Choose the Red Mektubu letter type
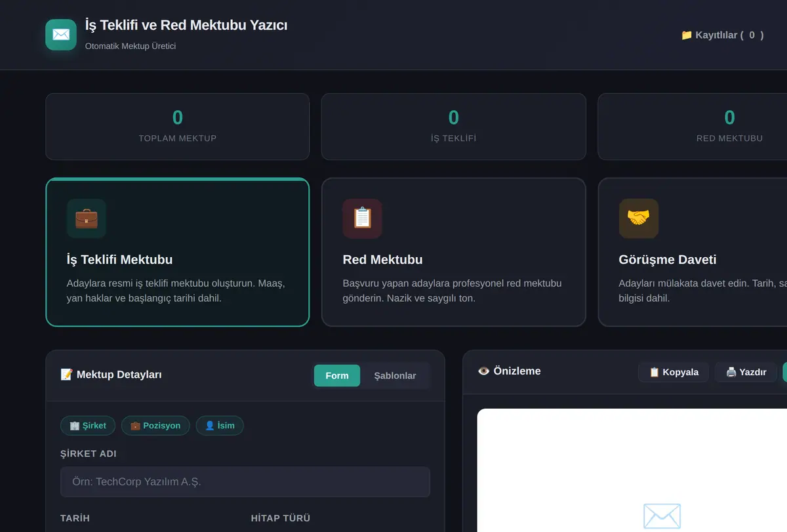This screenshot has height=532, width=787. pos(453,252)
